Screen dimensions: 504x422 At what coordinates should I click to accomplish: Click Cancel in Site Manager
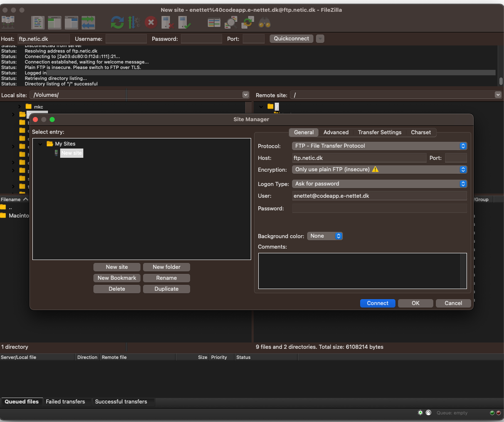pos(453,303)
